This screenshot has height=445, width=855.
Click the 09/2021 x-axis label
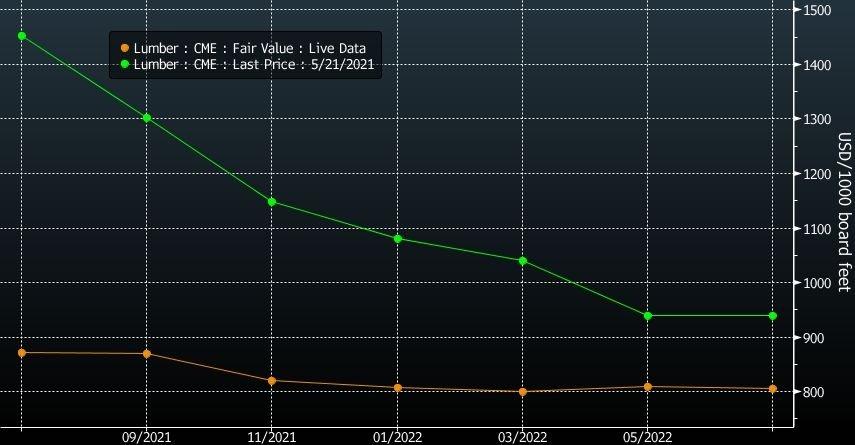[146, 437]
